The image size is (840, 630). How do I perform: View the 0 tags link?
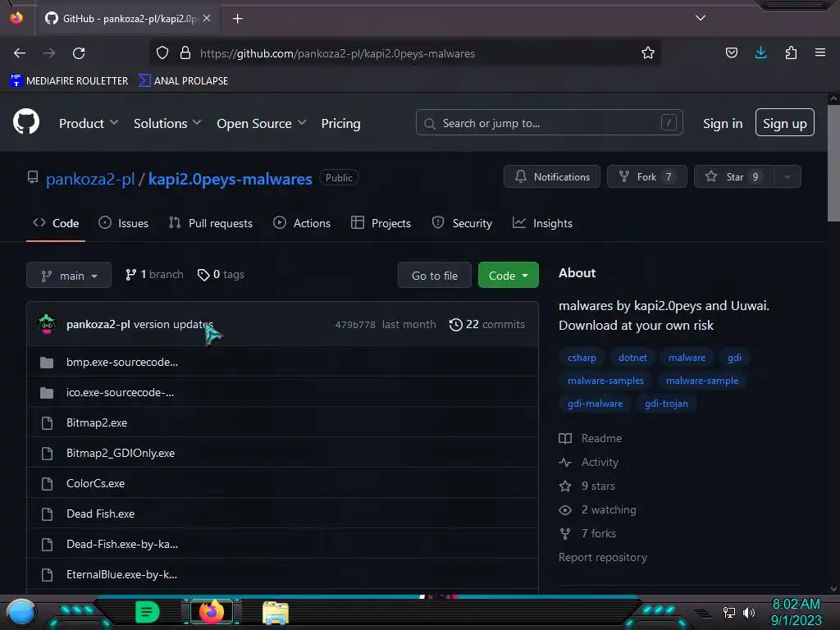(221, 274)
